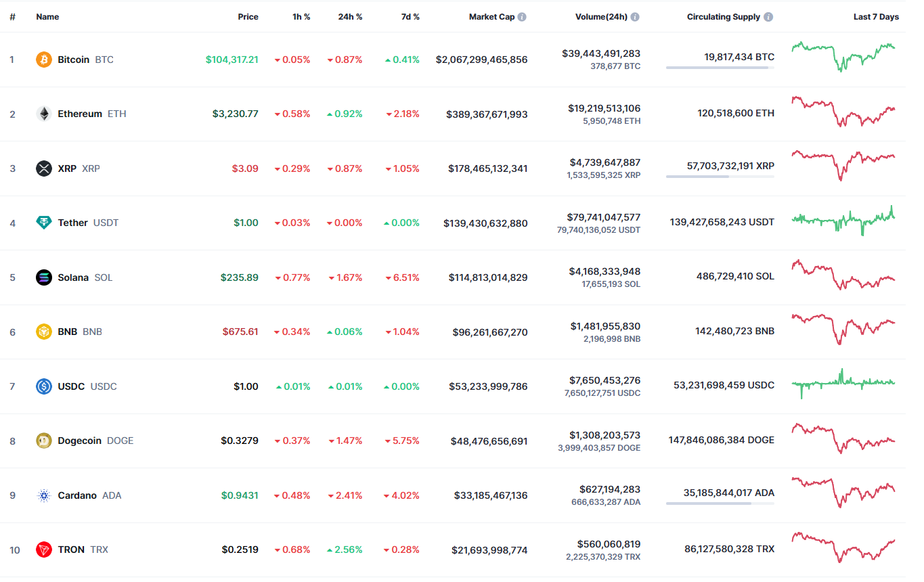Viewport: 924px width, 582px height.
Task: Click Bitcoin's circulating supply progress bar
Action: click(x=720, y=68)
